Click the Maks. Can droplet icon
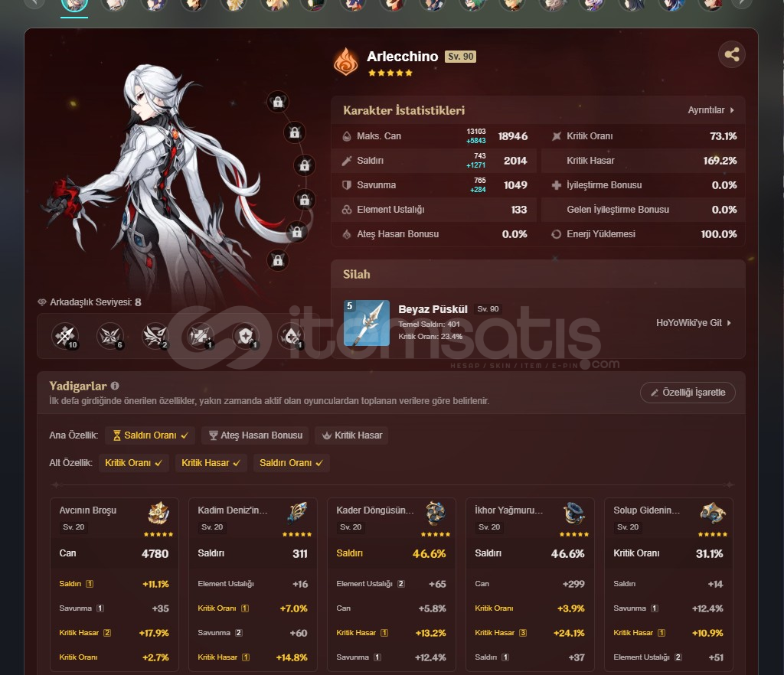This screenshot has height=675, width=784. click(x=347, y=136)
